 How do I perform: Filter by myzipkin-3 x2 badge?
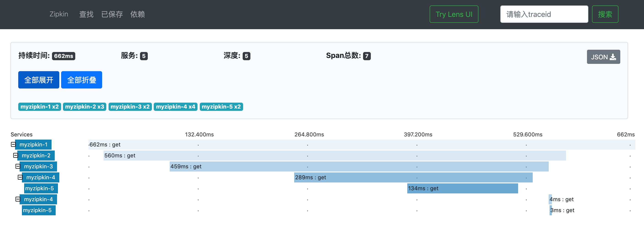point(130,107)
